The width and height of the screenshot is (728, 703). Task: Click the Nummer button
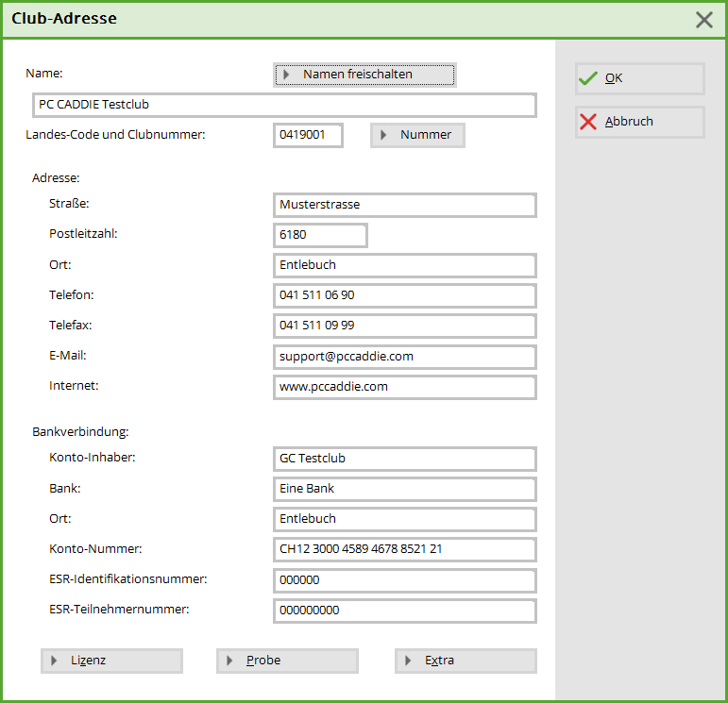point(417,135)
